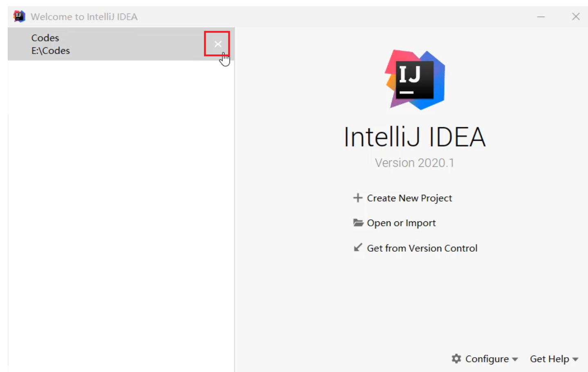Expand the Configure dropdown arrow

pos(515,359)
